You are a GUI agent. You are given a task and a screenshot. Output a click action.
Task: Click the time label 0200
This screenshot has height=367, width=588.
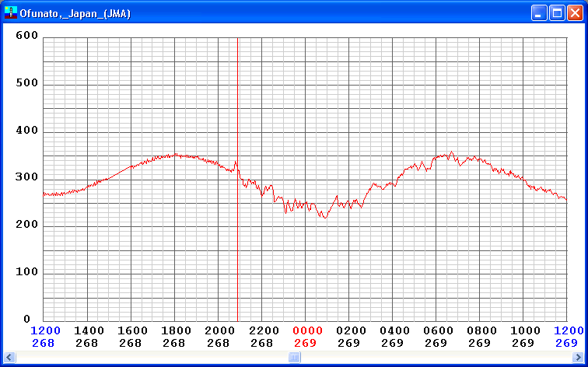(351, 330)
